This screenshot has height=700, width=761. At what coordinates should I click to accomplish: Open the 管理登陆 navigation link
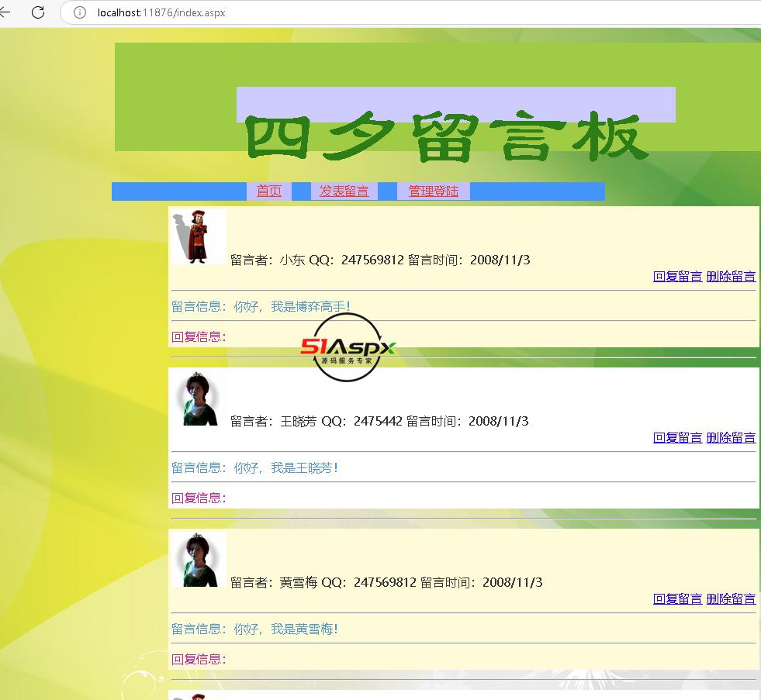click(x=434, y=191)
